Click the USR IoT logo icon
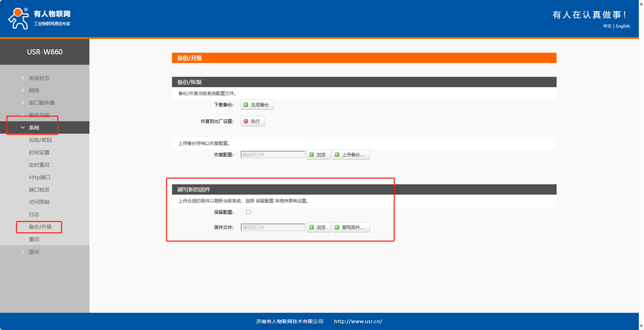 click(19, 19)
